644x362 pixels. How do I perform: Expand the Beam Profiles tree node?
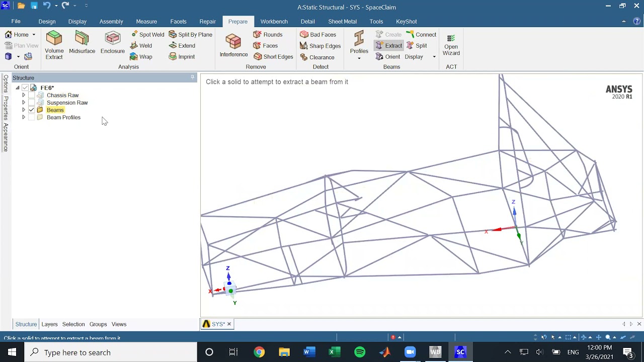click(24, 118)
